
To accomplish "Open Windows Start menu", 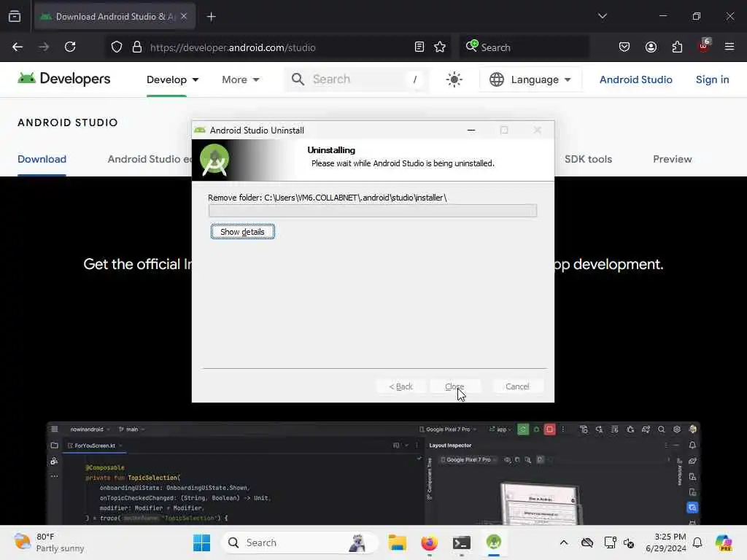I will click(201, 542).
